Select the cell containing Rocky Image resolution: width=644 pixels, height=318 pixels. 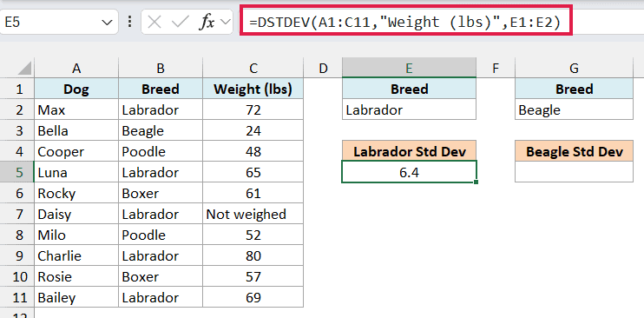tap(76, 193)
